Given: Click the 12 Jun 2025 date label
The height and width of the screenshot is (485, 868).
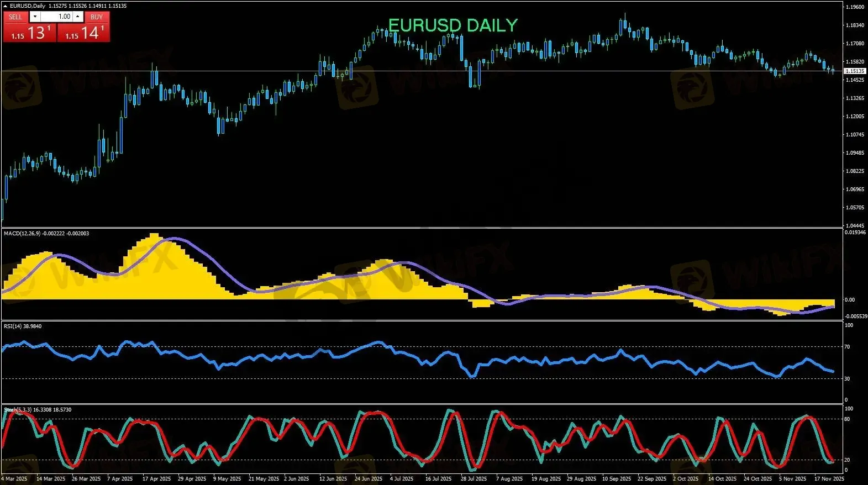Looking at the screenshot, I should coord(333,479).
